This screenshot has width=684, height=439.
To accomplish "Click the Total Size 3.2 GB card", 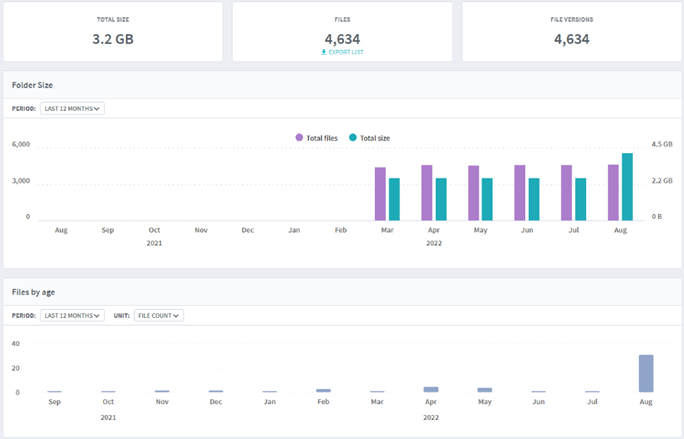I will tap(113, 32).
